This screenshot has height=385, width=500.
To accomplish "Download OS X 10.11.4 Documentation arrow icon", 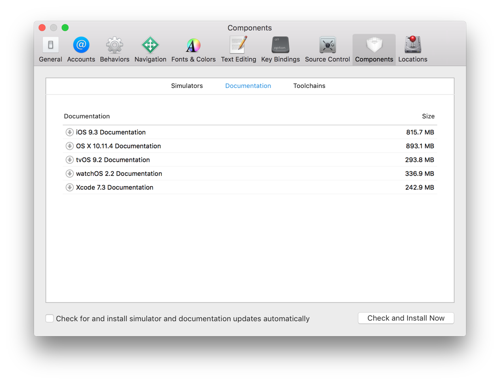I will click(x=69, y=146).
